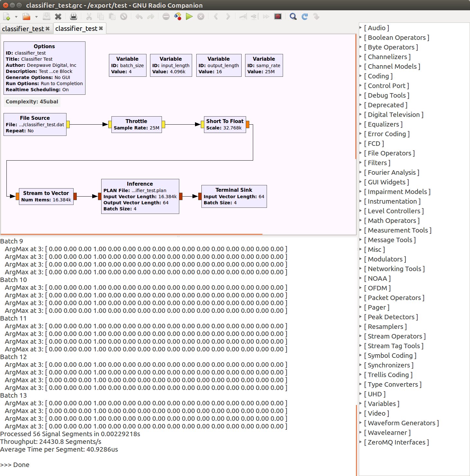Cut the selected block with scissors icon
Image resolution: width=470 pixels, height=476 pixels.
pos(89,17)
